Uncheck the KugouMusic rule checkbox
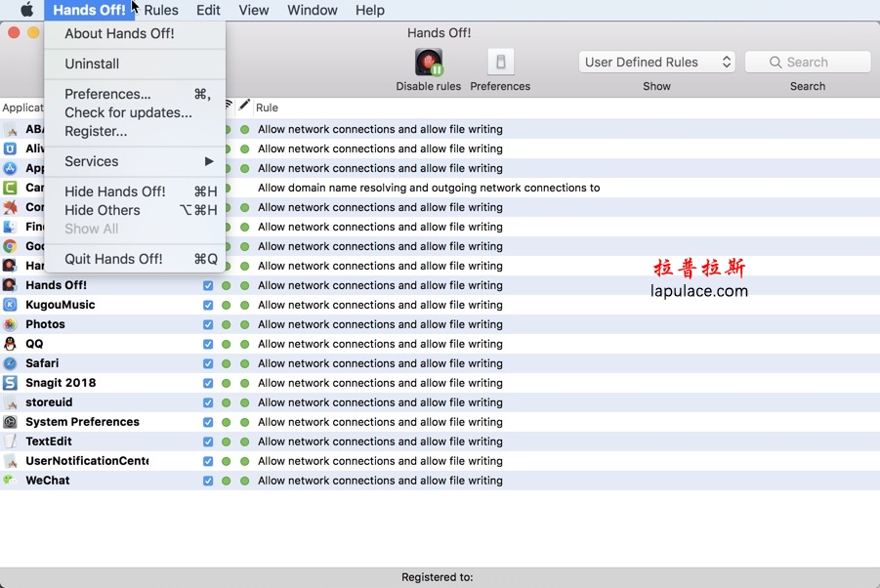880x588 pixels. pos(208,305)
